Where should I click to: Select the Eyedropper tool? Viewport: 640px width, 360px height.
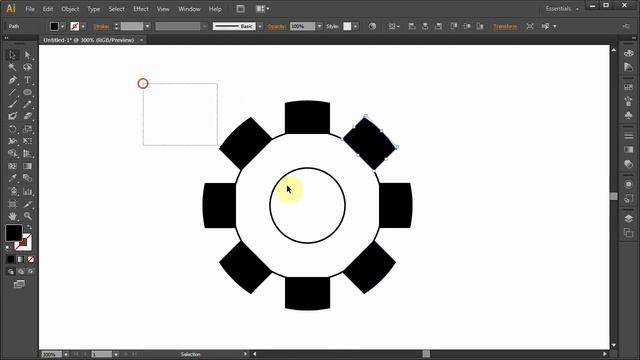[12, 178]
